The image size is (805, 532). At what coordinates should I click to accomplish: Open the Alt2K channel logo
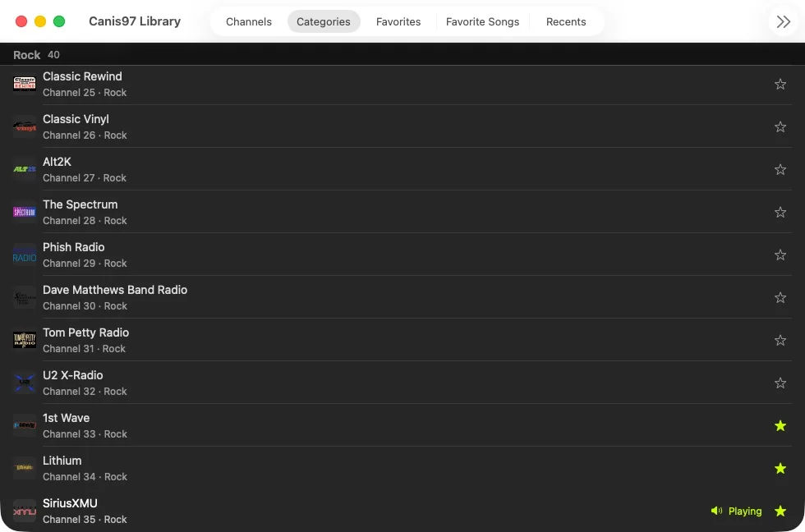[x=24, y=169]
